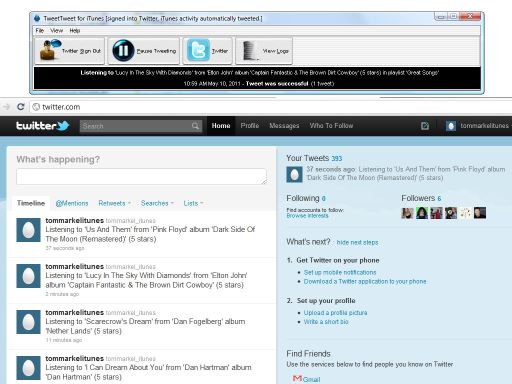The width and height of the screenshot is (512, 384).
Task: Open Twitter via TweetTweet toolbar bird icon
Action: point(207,51)
